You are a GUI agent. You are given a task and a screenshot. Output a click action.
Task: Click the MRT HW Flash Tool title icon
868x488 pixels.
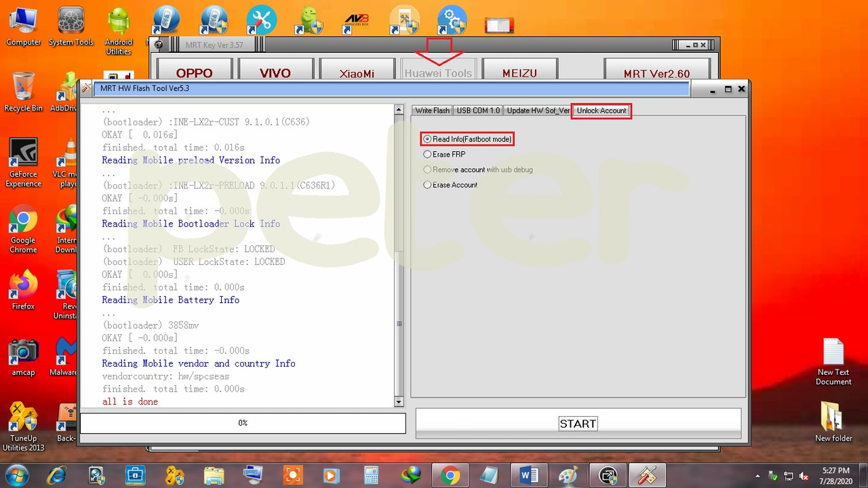click(87, 88)
